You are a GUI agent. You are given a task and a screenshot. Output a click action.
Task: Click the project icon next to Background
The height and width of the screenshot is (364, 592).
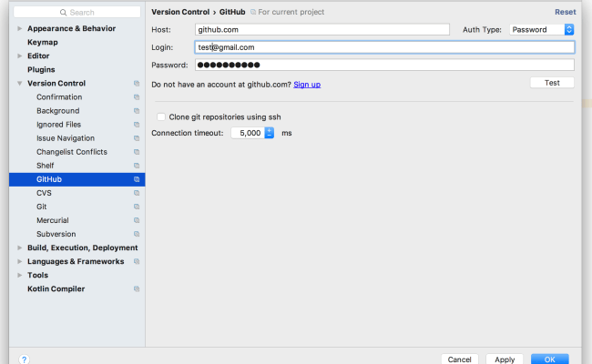(137, 111)
